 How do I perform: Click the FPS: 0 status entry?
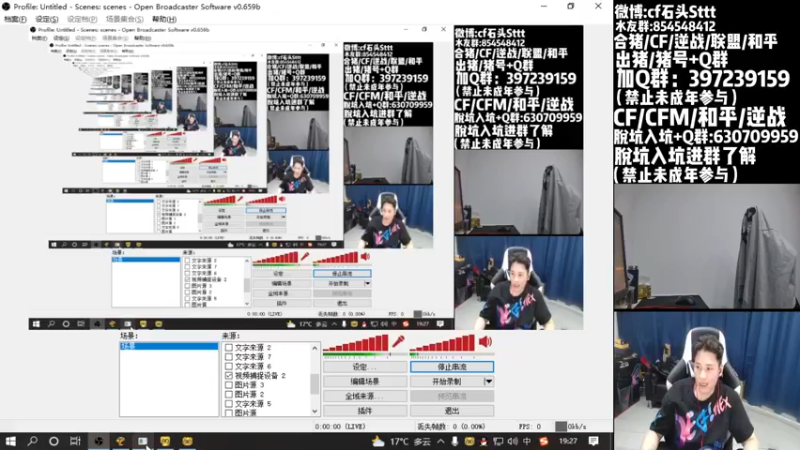530,427
